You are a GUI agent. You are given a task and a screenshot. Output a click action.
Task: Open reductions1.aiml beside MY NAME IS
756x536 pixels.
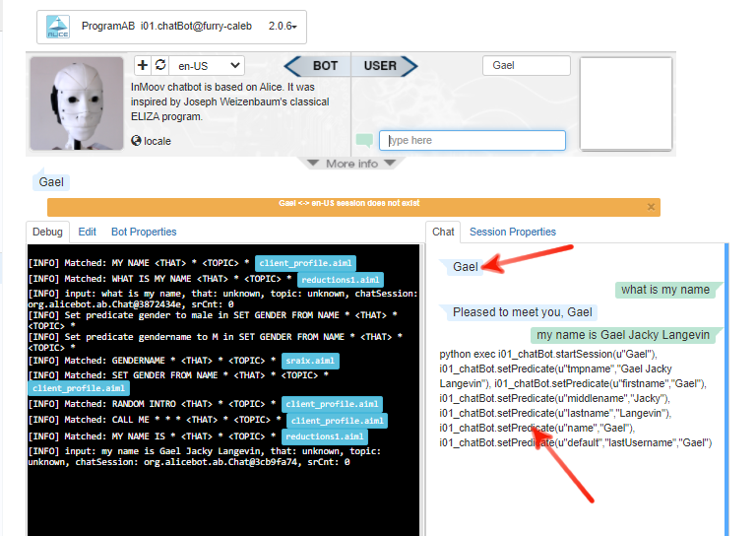pos(325,436)
